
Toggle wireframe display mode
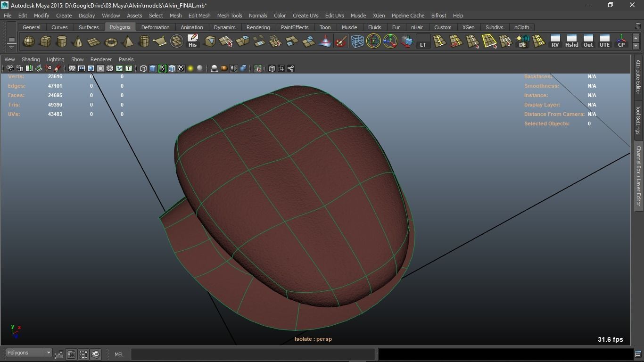[143, 68]
